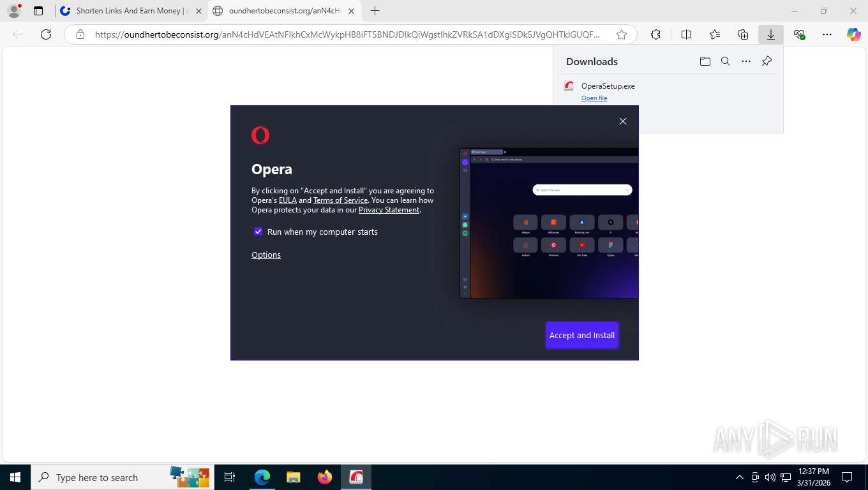Image resolution: width=868 pixels, height=490 pixels.
Task: Select Opera installer taskbar icon
Action: click(x=355, y=477)
